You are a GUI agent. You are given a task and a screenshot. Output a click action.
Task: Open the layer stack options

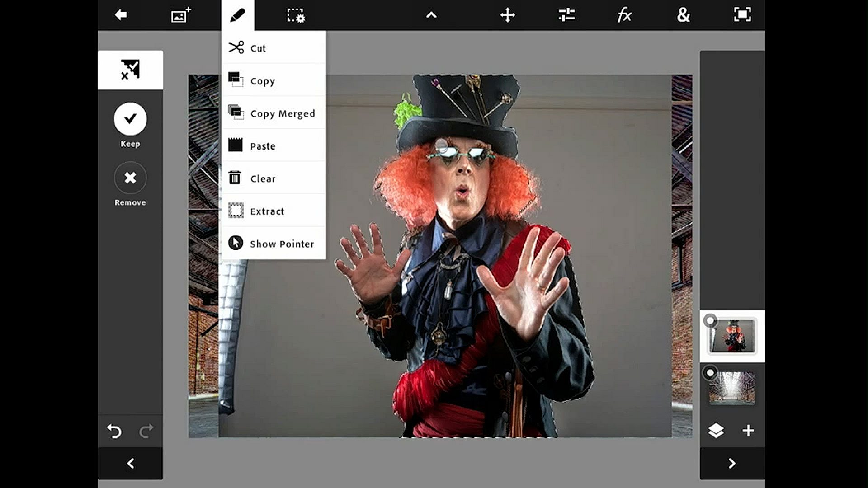716,431
